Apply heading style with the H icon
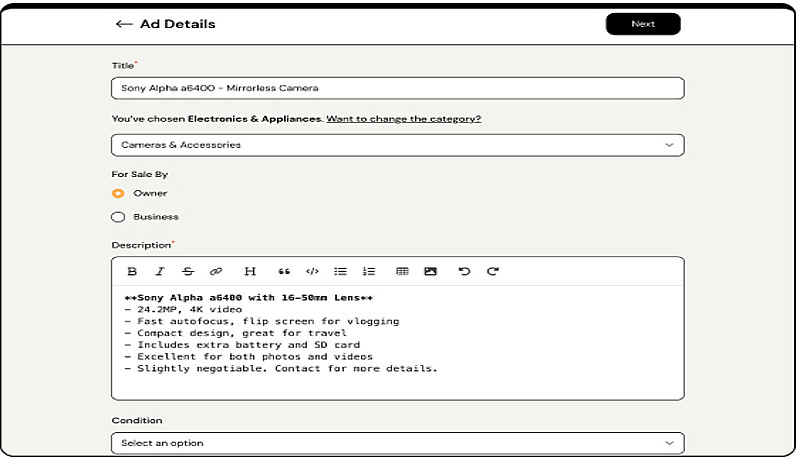 (250, 271)
